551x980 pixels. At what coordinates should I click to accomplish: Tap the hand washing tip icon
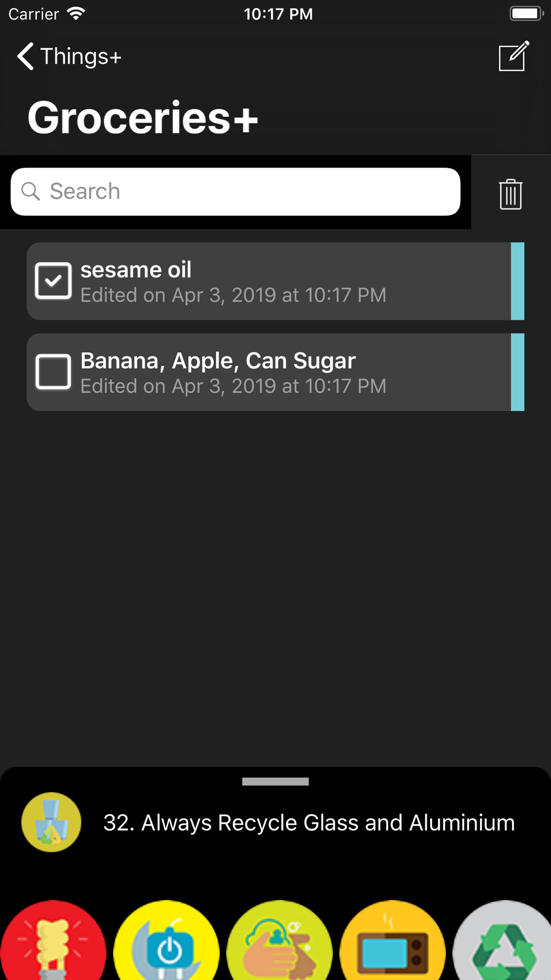279,940
